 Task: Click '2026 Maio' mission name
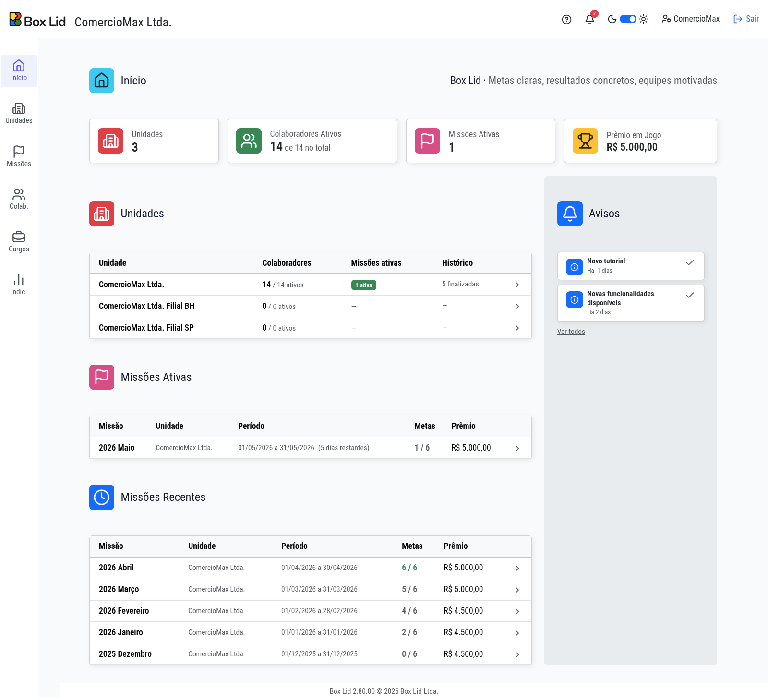(117, 448)
